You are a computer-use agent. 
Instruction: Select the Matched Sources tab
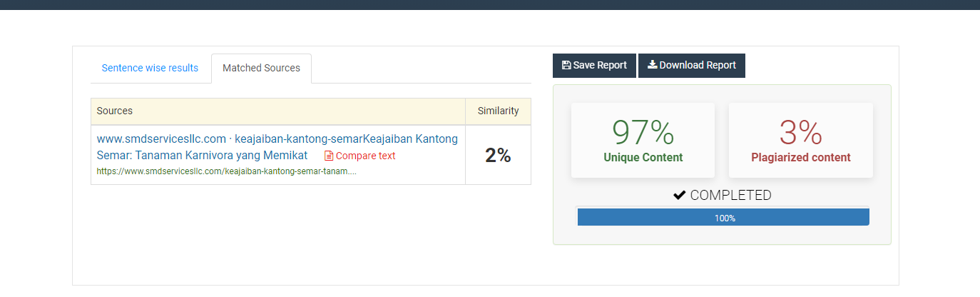(x=261, y=69)
